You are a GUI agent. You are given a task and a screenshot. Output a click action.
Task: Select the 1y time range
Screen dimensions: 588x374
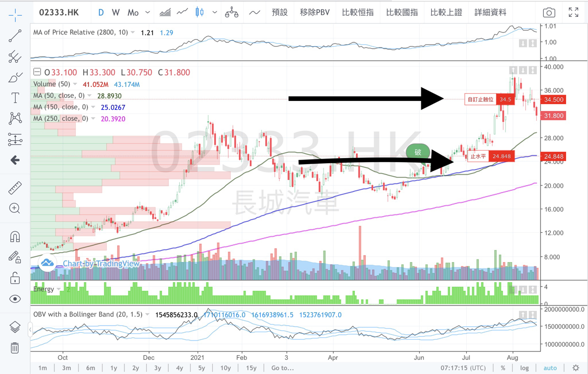click(113, 368)
